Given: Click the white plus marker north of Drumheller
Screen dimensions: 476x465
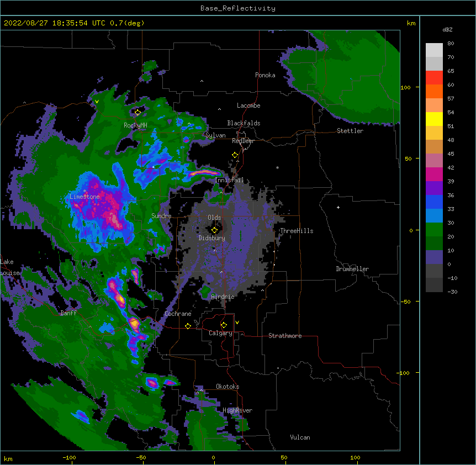Looking at the screenshot, I should (x=338, y=207).
